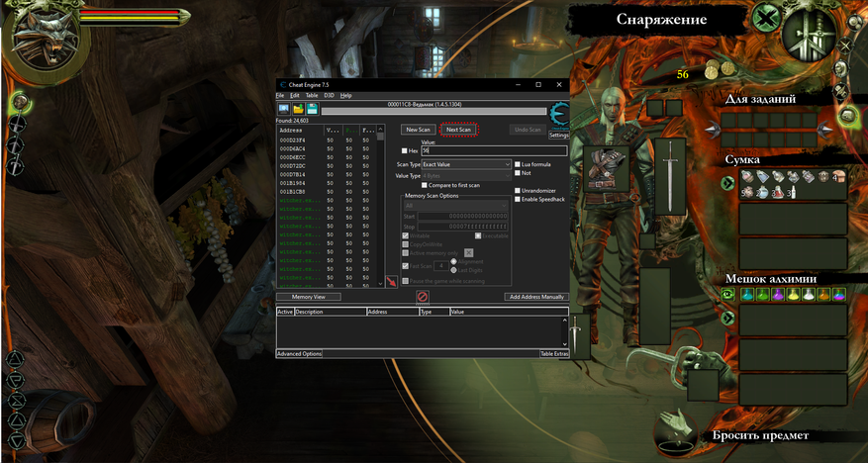Screen dimensions: 868x463
Task: Open Table Extras
Action: (x=554, y=353)
